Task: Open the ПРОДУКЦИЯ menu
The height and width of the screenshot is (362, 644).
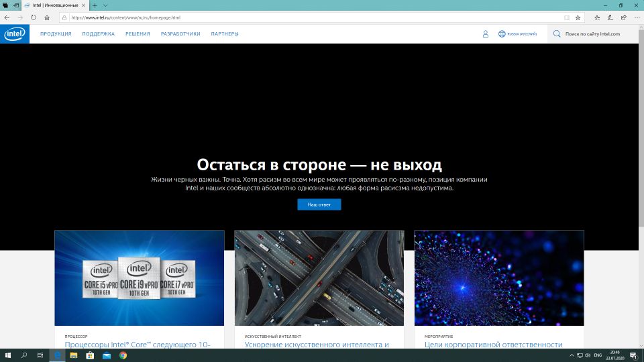Action: (56, 34)
